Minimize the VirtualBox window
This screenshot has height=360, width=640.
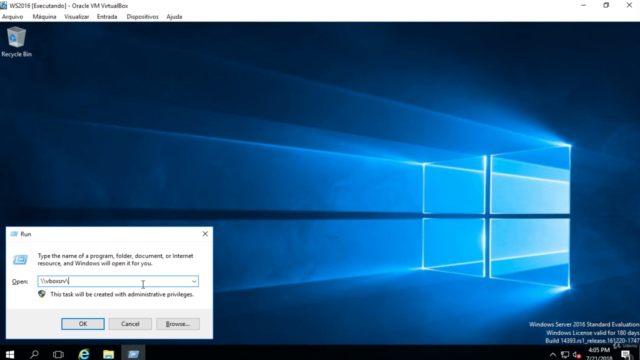(x=584, y=5)
